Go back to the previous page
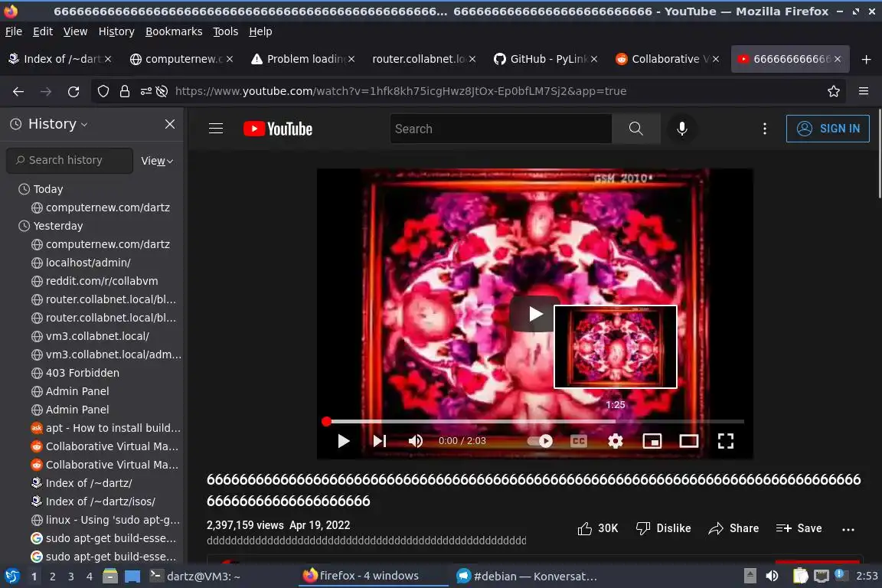The width and height of the screenshot is (882, 588). pyautogui.click(x=18, y=91)
